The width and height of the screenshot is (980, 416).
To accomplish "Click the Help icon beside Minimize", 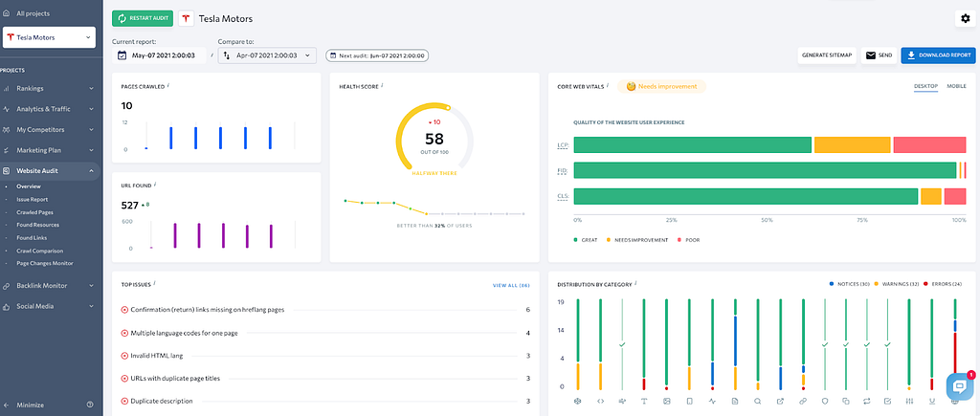I will (90, 405).
